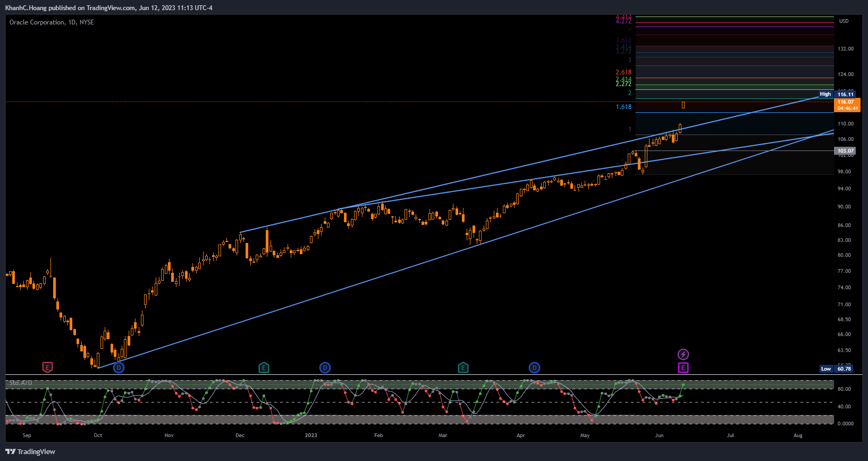Click the KhanhC.Hoang published on TradingView.com header
Viewport: 868px width, 461px height.
click(108, 8)
